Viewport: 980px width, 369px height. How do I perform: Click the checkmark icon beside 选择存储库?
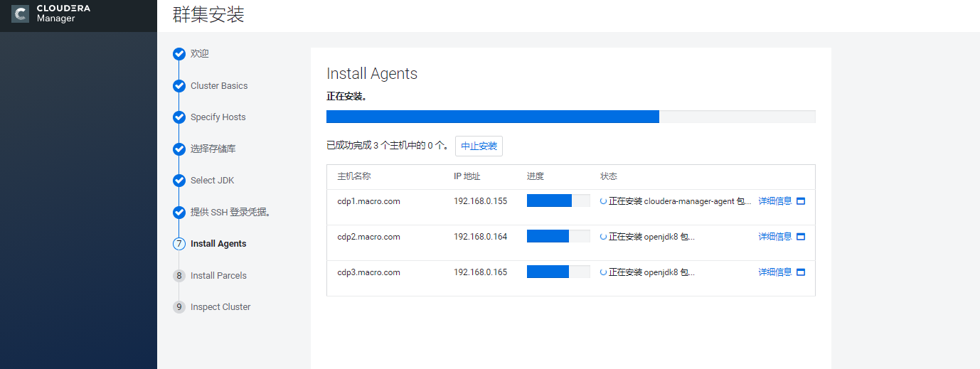(179, 149)
